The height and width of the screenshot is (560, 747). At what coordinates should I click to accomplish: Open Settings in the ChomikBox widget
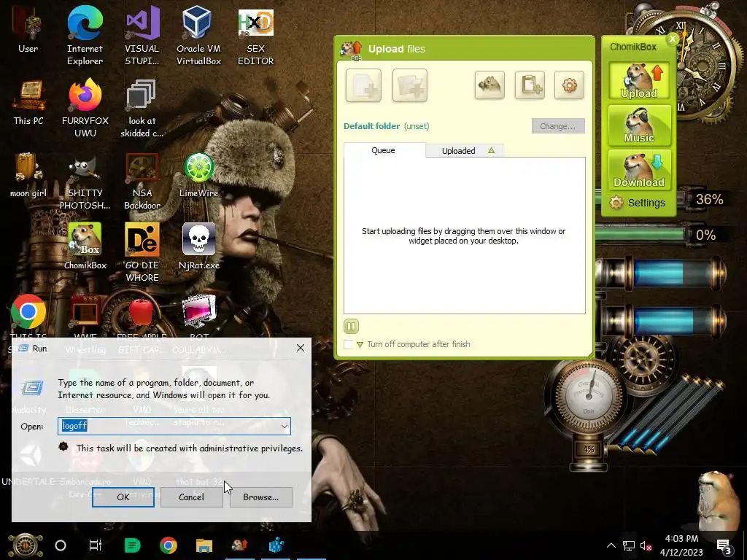pos(638,203)
